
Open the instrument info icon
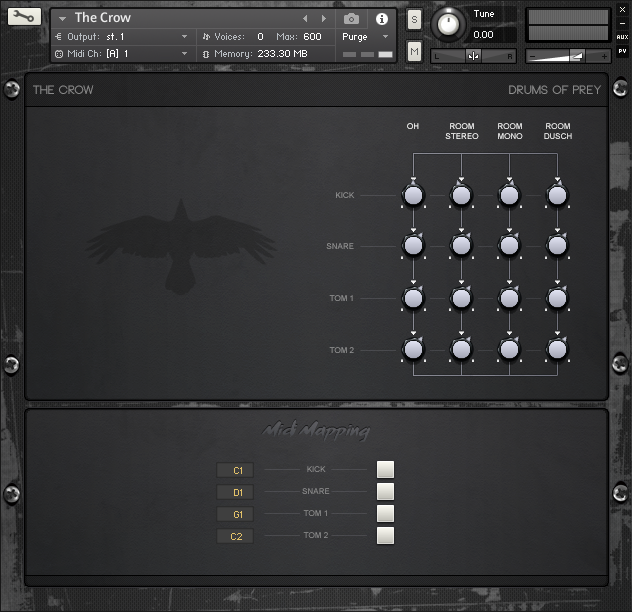coord(381,18)
